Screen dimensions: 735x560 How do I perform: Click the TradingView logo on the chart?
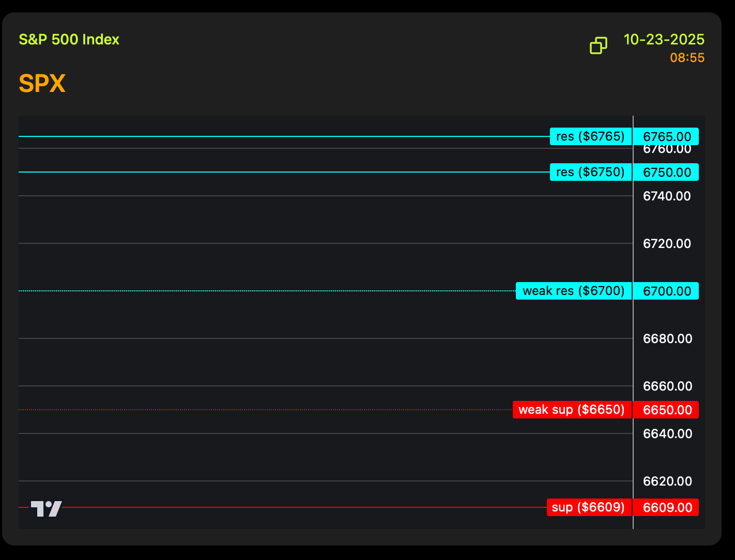46,508
